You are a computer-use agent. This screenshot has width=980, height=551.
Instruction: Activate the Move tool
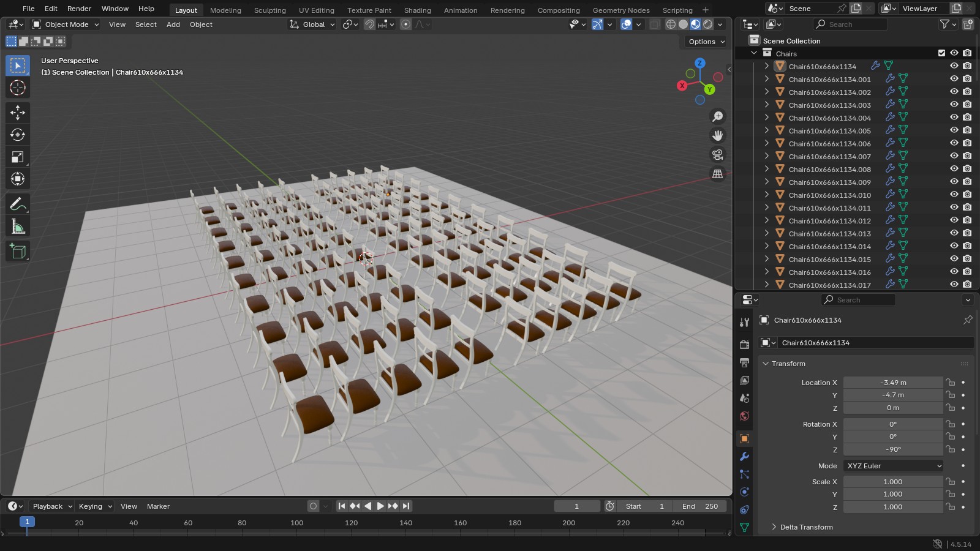point(18,112)
